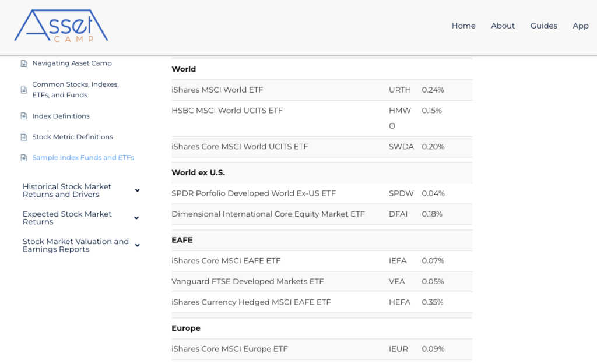Select iShares MSCI World ETF name
The image size is (597, 364).
(217, 90)
